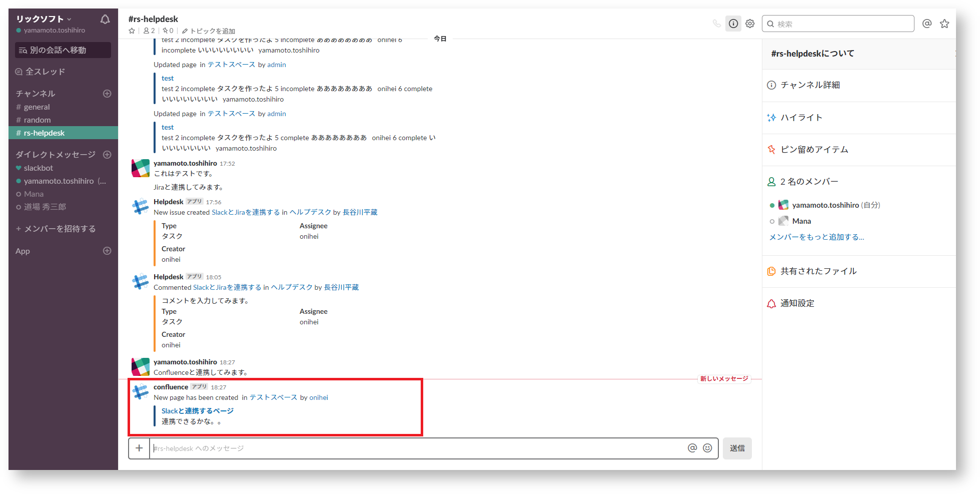Image resolution: width=980 pixels, height=494 pixels.
Task: Click the 送信 send button
Action: coord(737,448)
